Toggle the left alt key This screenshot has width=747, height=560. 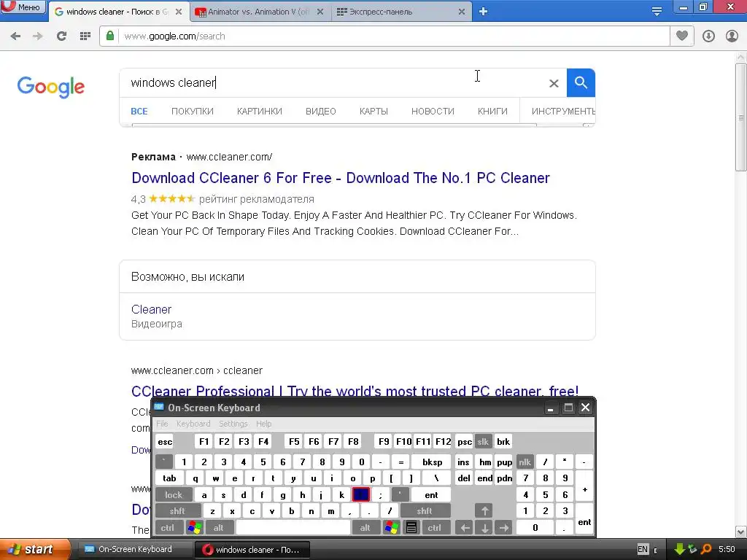(x=218, y=528)
